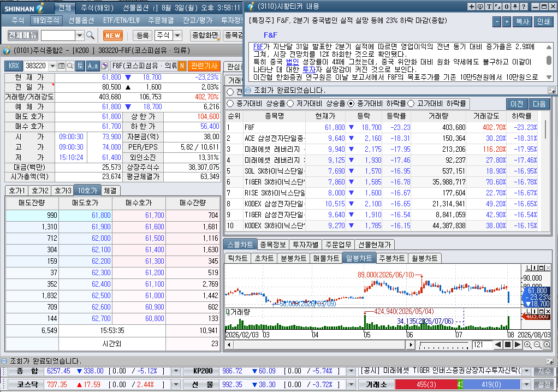Open the 선물 ticker dropdown
558x392 pixels.
351,384
